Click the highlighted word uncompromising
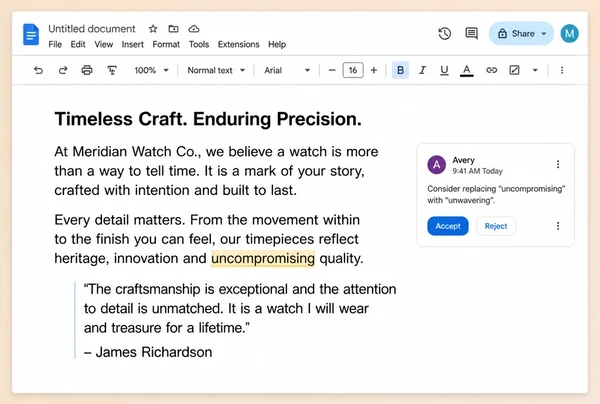Viewport: 600px width, 404px height. pos(263,258)
